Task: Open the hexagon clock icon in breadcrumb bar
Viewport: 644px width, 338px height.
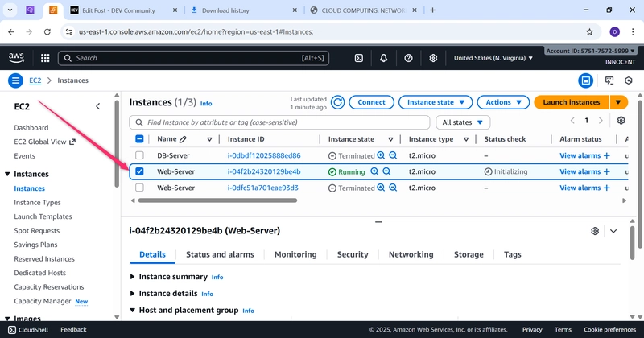Action: click(x=629, y=80)
